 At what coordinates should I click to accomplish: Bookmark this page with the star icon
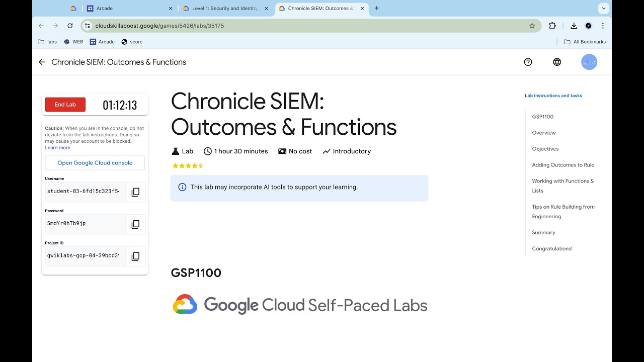[x=532, y=26]
